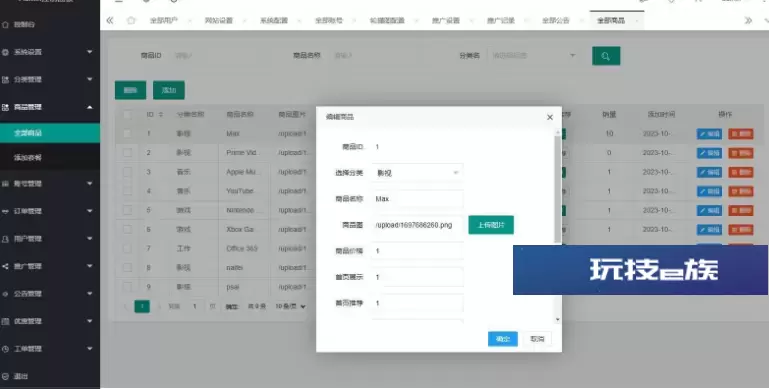Check the checkbox for row ID 9
769x389 pixels.
coord(128,286)
